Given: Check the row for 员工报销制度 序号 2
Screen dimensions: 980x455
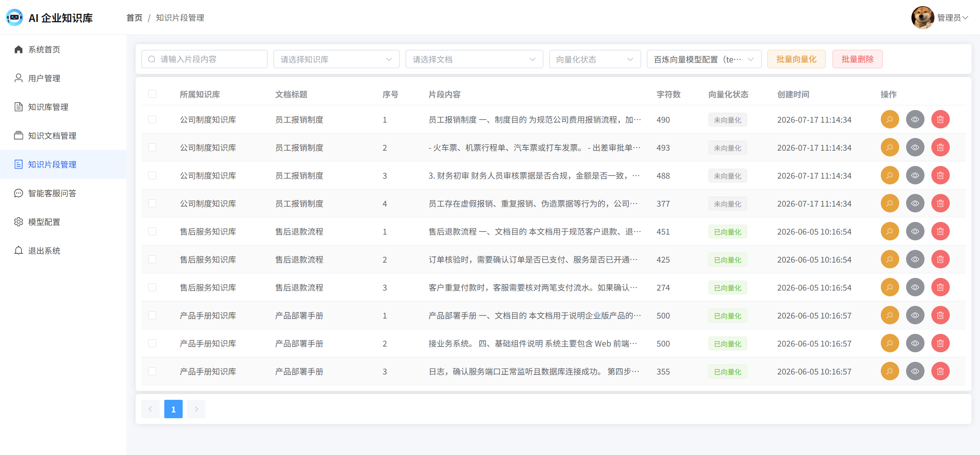Looking at the screenshot, I should point(152,147).
